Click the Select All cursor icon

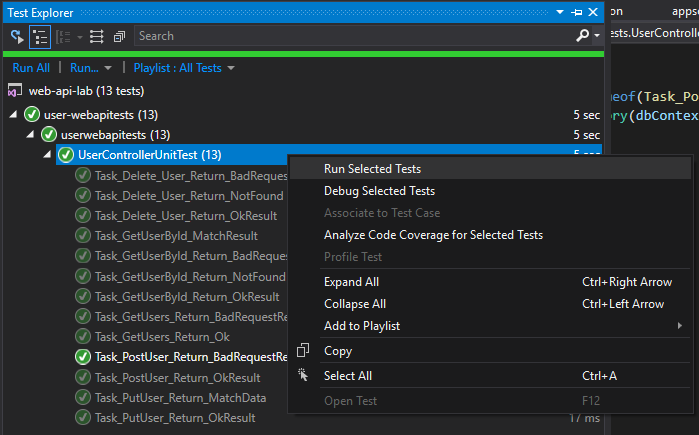click(304, 375)
